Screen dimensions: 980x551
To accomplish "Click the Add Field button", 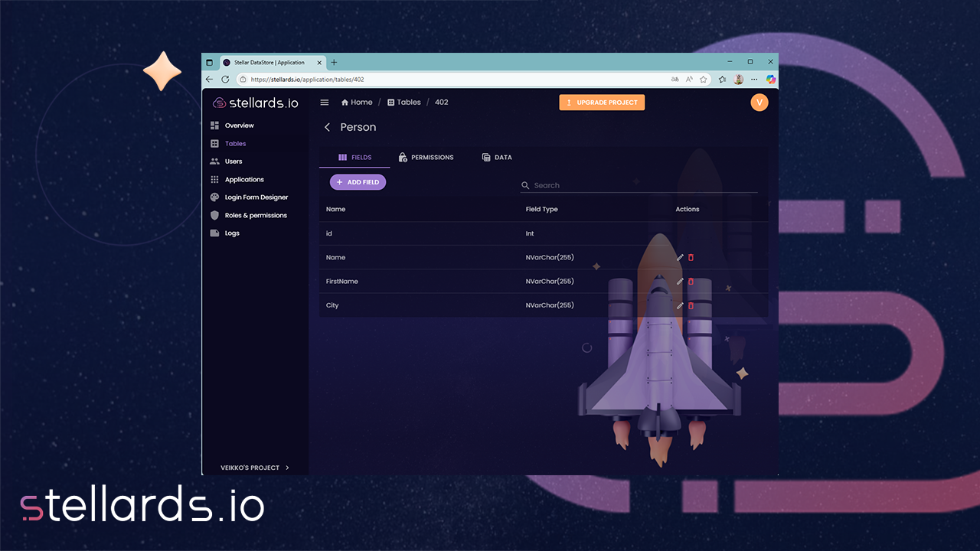I will (x=358, y=182).
